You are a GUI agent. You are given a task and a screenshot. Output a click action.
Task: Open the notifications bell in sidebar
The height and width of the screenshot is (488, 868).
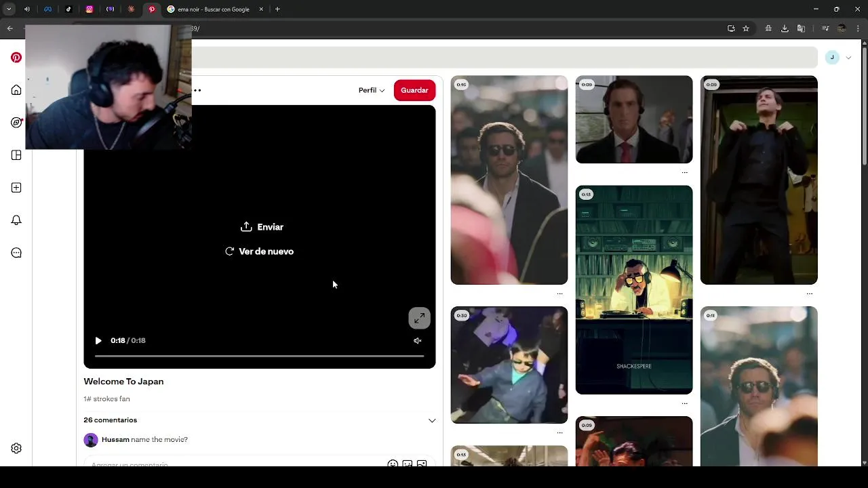point(16,220)
